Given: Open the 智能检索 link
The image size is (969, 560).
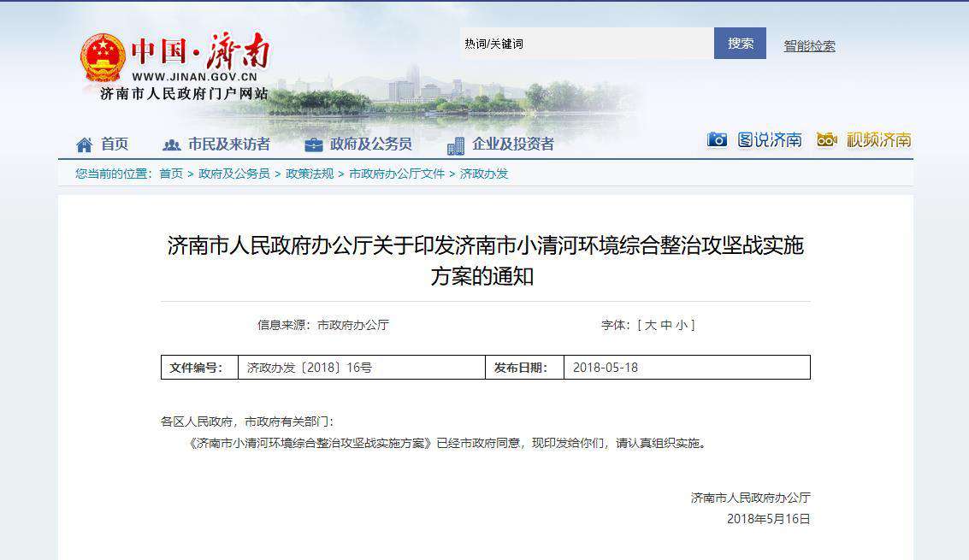Looking at the screenshot, I should (808, 44).
